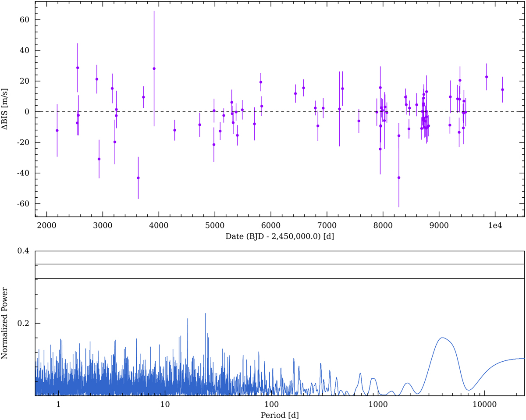Click the data point with longest error bar near 3900
The height and width of the screenshot is (420, 526).
154,68
